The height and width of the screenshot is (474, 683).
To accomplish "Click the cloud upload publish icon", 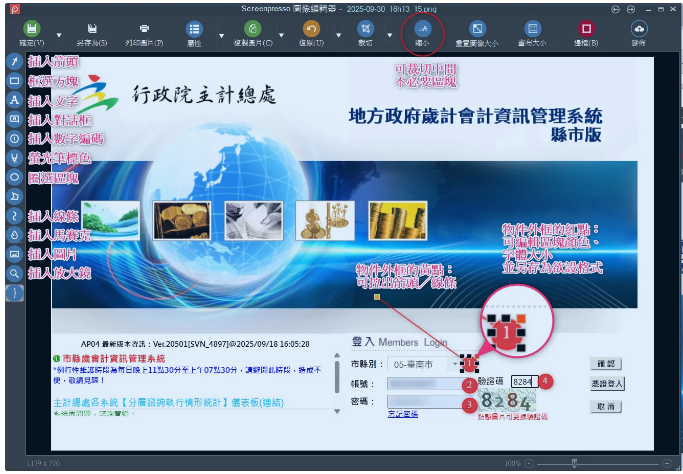I will [x=639, y=29].
